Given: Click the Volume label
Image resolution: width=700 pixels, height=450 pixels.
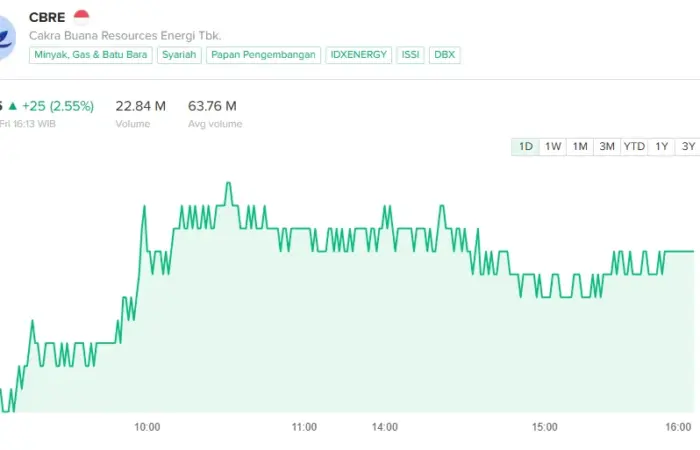Looking at the screenshot, I should tap(133, 124).
